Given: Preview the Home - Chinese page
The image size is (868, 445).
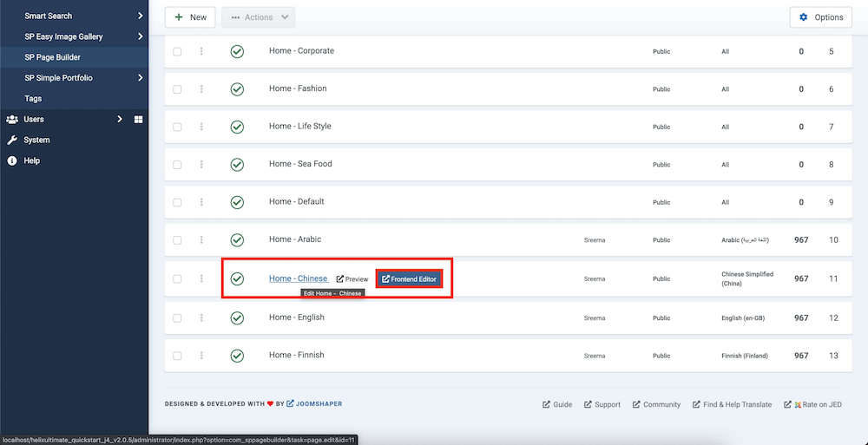Looking at the screenshot, I should 352,279.
